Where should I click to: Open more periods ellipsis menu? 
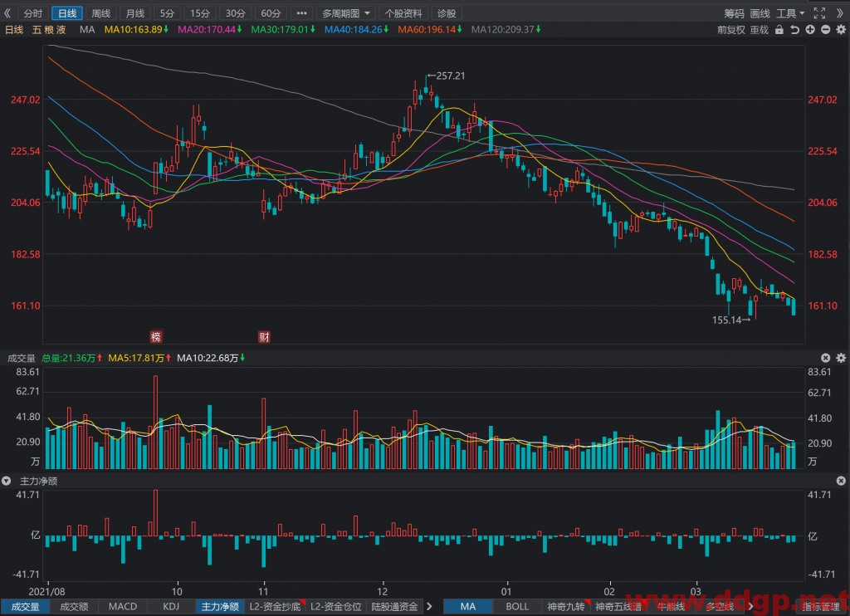click(x=301, y=13)
